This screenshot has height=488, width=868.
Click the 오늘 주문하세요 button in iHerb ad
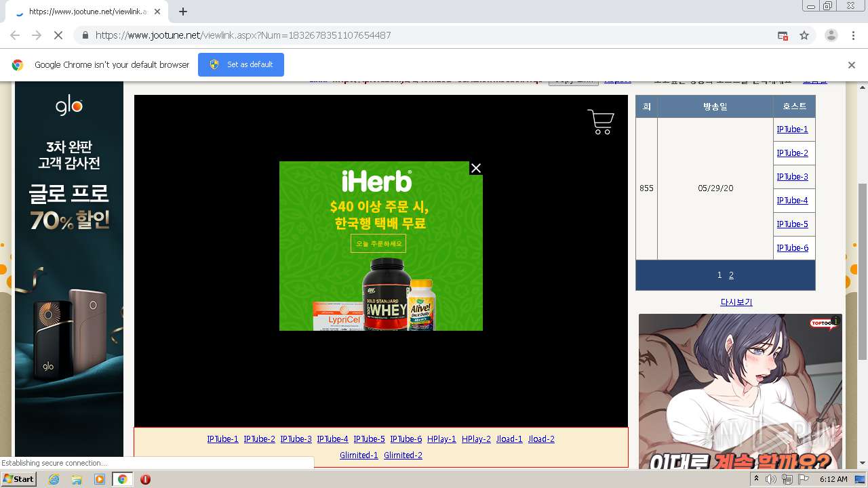tap(378, 243)
